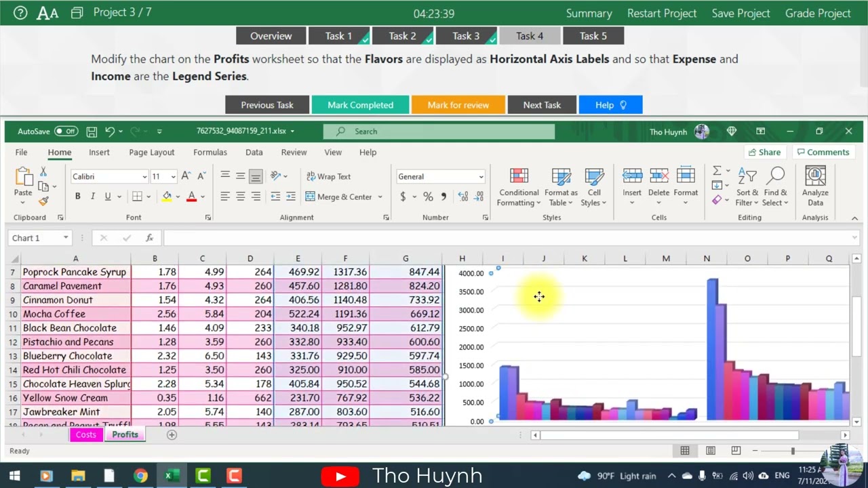Apply Comma Style number format
Screen dimensions: 868x488
pyautogui.click(x=443, y=197)
